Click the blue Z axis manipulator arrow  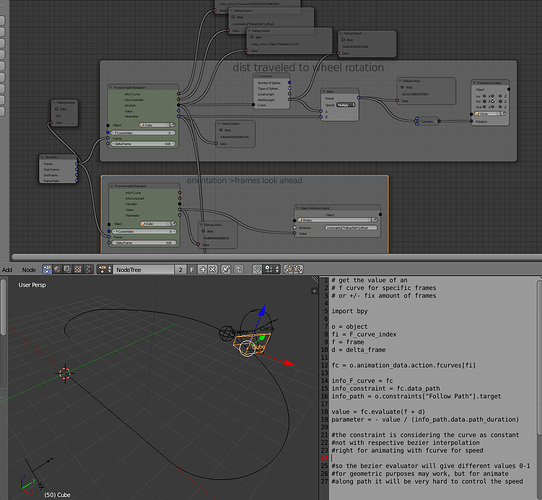(262, 310)
